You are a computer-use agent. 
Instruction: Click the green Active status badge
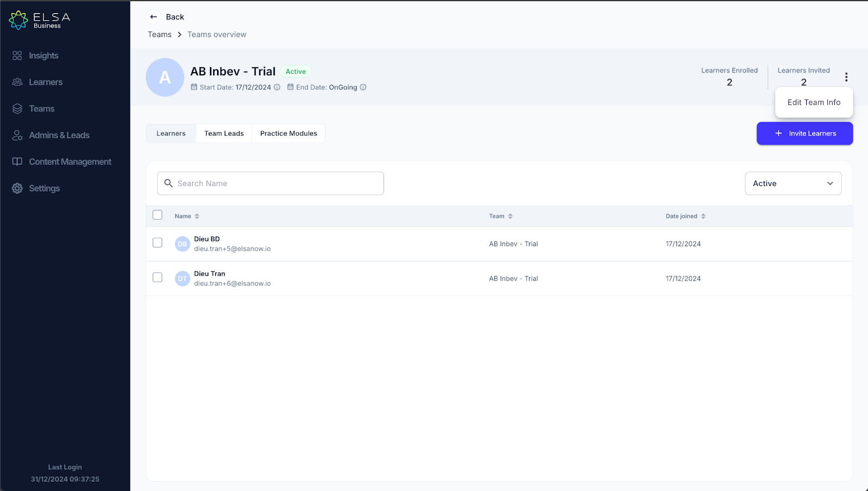296,72
